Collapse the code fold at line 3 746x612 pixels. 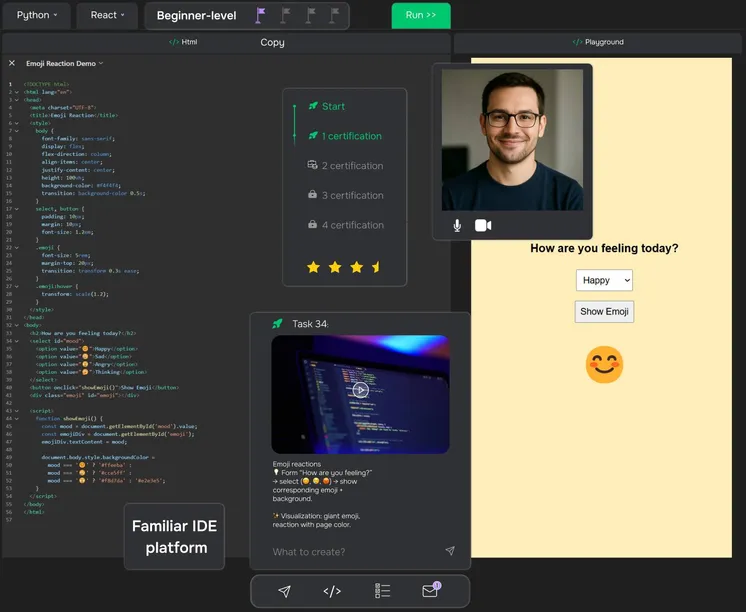click(17, 100)
